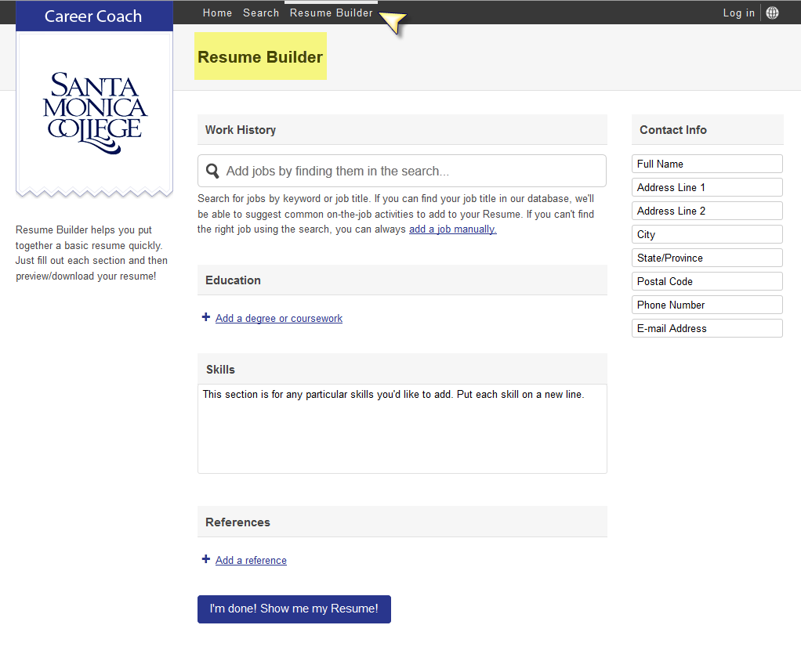Click 'Add a reference' link
Image resolution: width=801 pixels, height=672 pixels.
coord(251,560)
